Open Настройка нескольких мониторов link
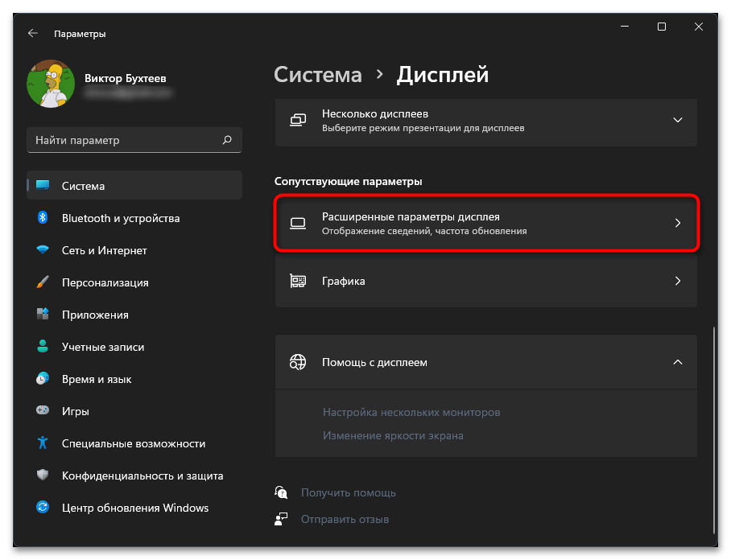The image size is (731, 560). 411,412
